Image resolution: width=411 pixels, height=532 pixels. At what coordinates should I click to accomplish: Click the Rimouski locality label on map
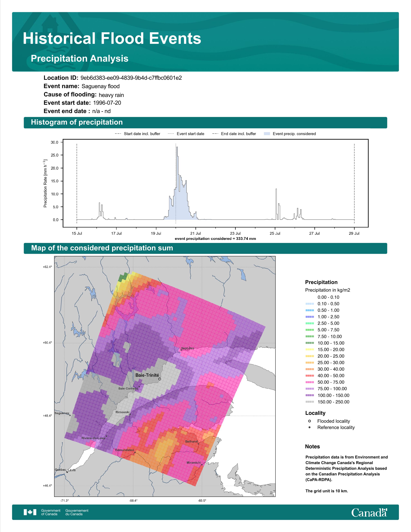(x=122, y=412)
